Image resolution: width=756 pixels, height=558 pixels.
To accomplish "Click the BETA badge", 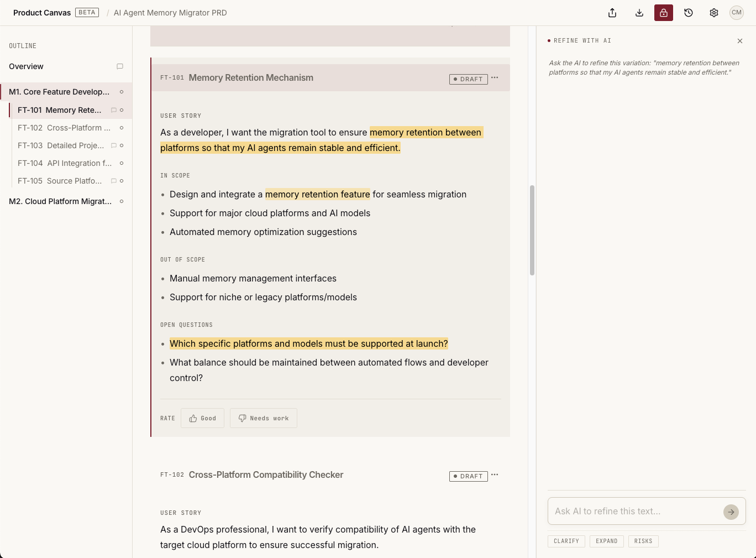I will point(87,12).
